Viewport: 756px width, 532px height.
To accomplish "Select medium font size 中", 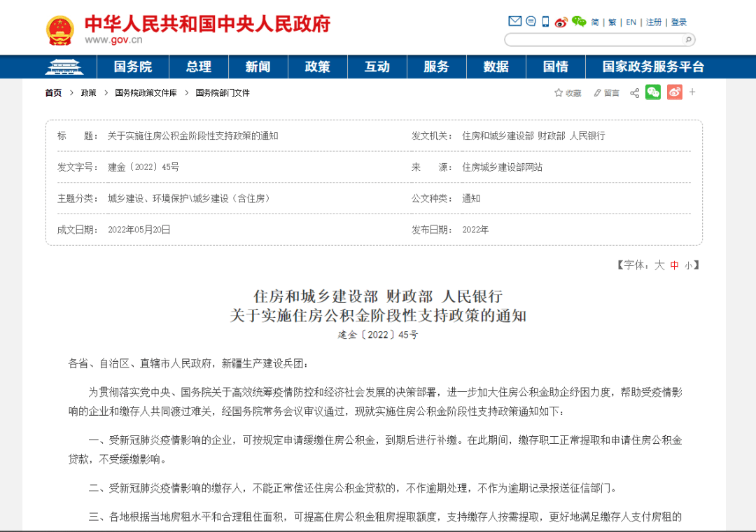I will pyautogui.click(x=674, y=265).
